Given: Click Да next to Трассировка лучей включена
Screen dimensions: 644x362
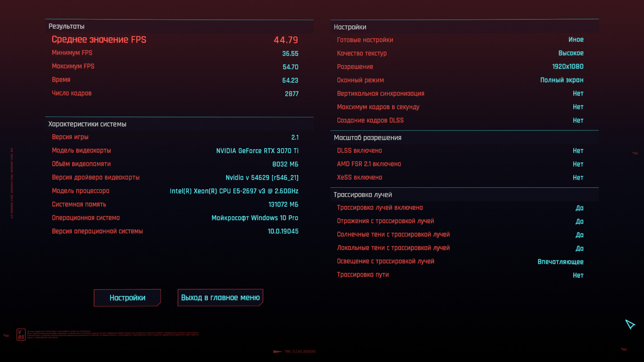Looking at the screenshot, I should (x=579, y=208).
